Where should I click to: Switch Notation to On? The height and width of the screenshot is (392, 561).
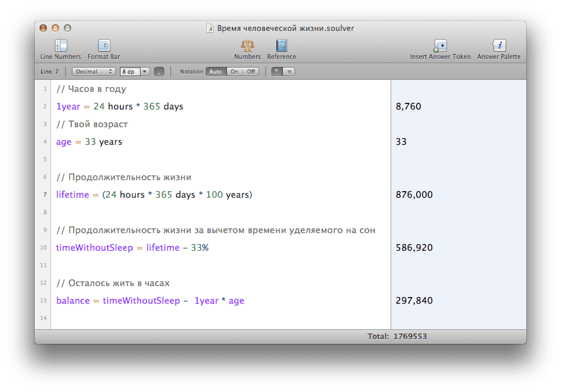pos(234,72)
